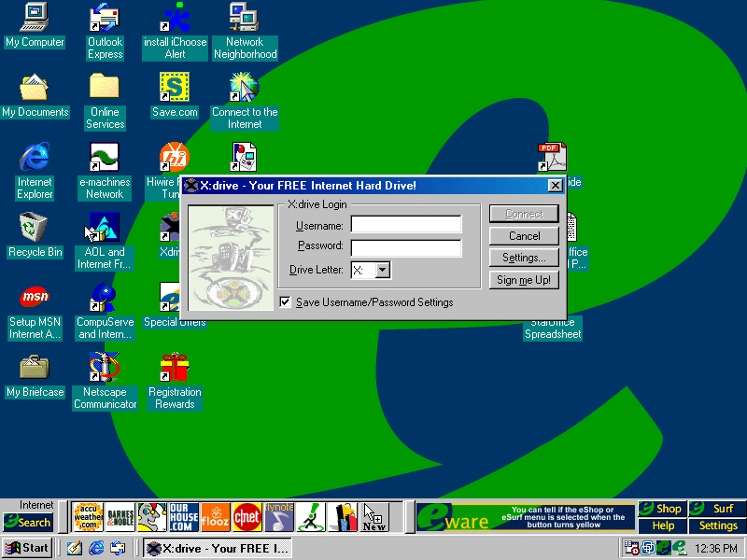The height and width of the screenshot is (560, 747).
Task: Click the Sign me Up! button
Action: point(524,280)
